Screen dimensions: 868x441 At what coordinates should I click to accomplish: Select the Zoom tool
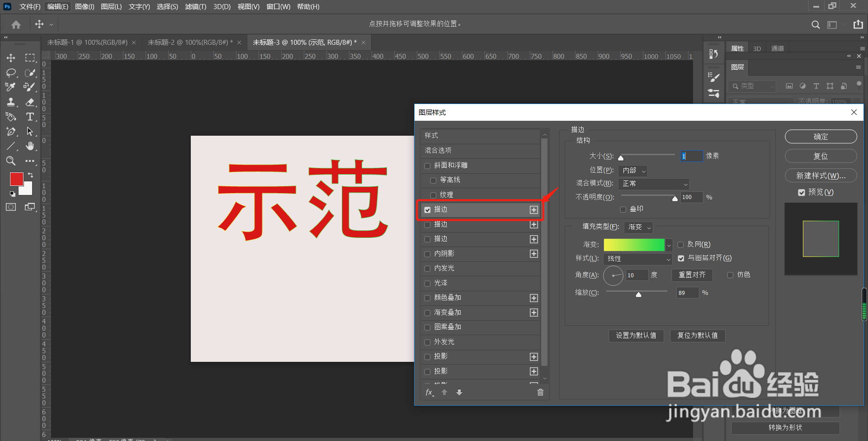coord(11,161)
